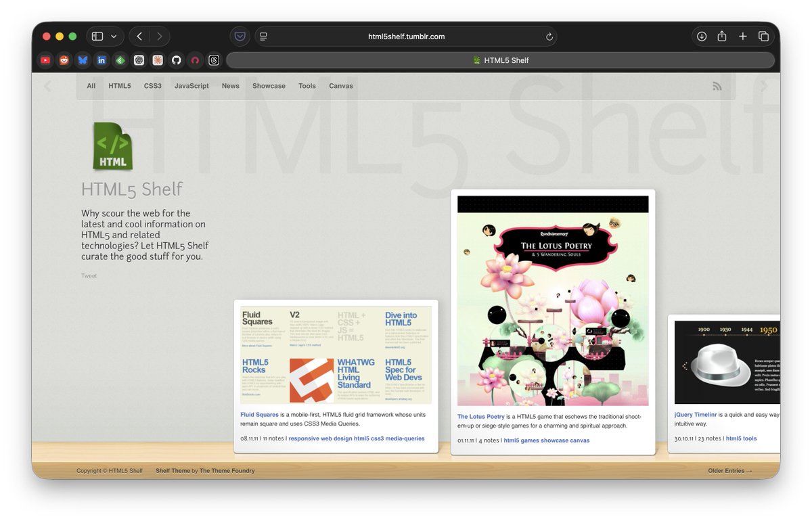The width and height of the screenshot is (812, 521).
Task: Click the page's right arrow
Action: pos(764,86)
